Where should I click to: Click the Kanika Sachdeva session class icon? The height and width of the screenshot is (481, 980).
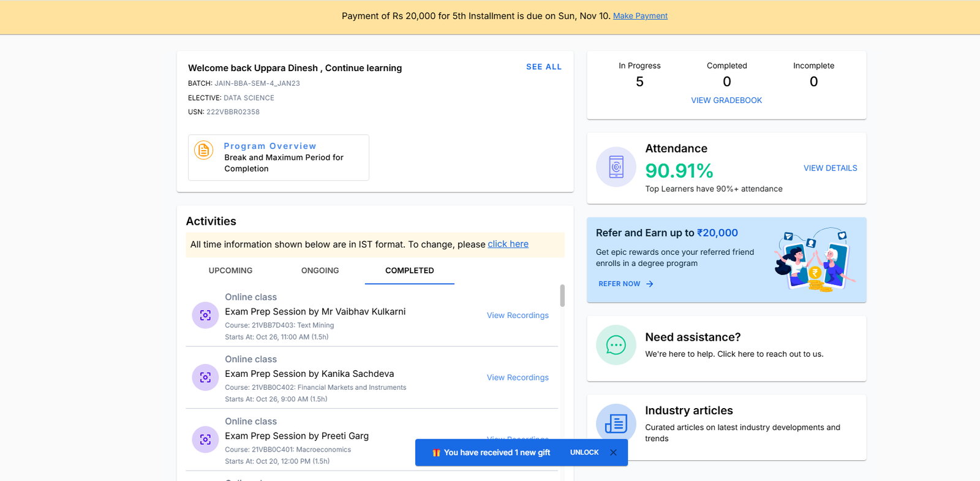point(205,377)
